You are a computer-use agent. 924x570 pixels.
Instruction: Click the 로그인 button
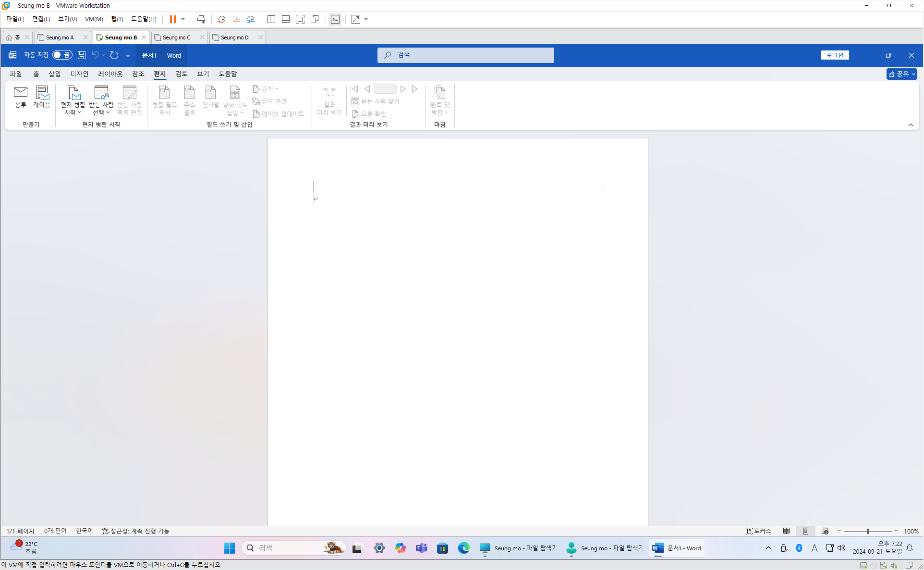point(835,55)
